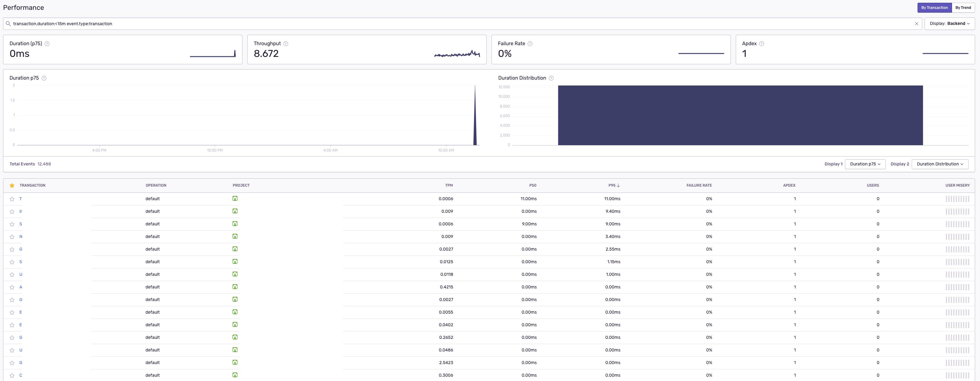
Task: Open Display 2 Duration Distribution dropdown
Action: click(x=940, y=164)
